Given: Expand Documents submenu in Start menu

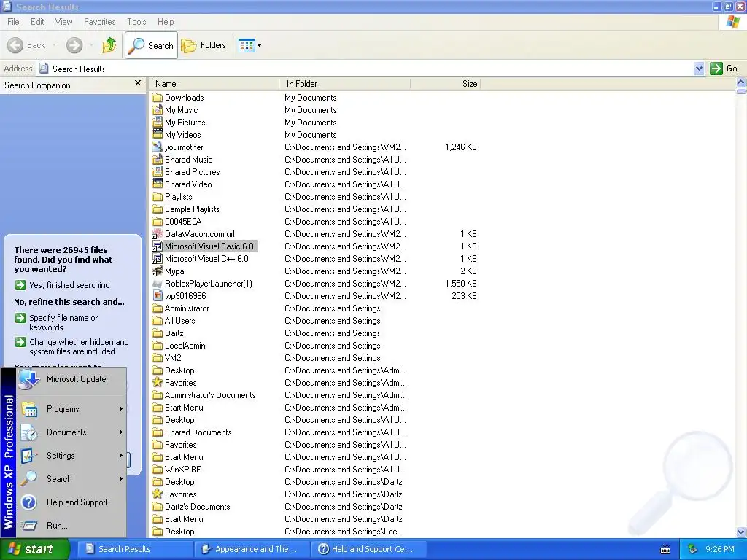Looking at the screenshot, I should (x=71, y=432).
